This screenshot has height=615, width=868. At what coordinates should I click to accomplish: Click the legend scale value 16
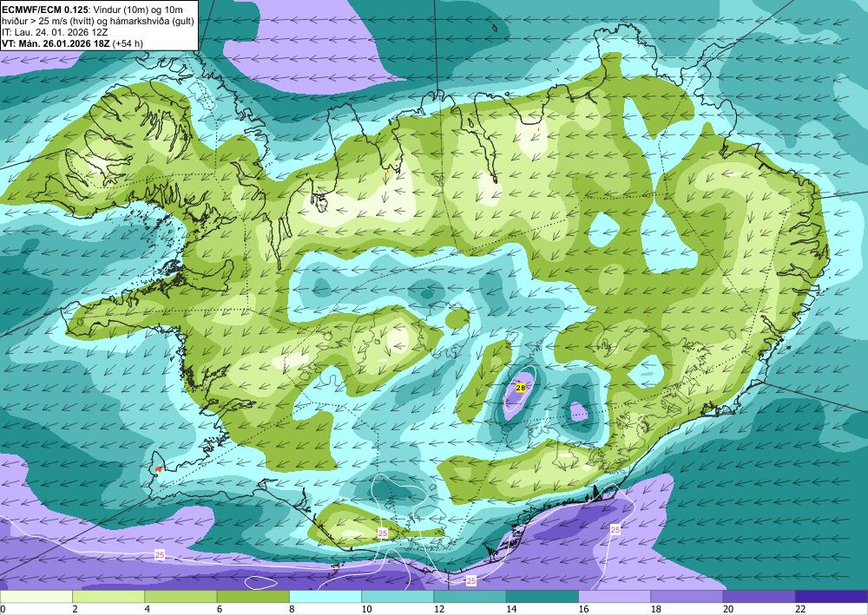583,610
